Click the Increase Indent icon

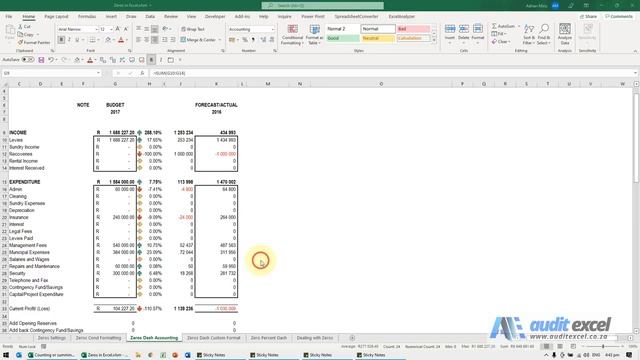173,40
